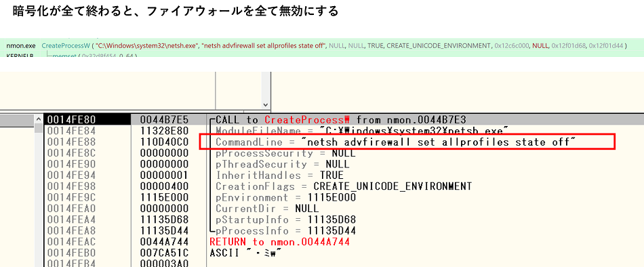Click the "pThreadSecurity = NULL" line
The image size is (644, 267).
click(283, 164)
